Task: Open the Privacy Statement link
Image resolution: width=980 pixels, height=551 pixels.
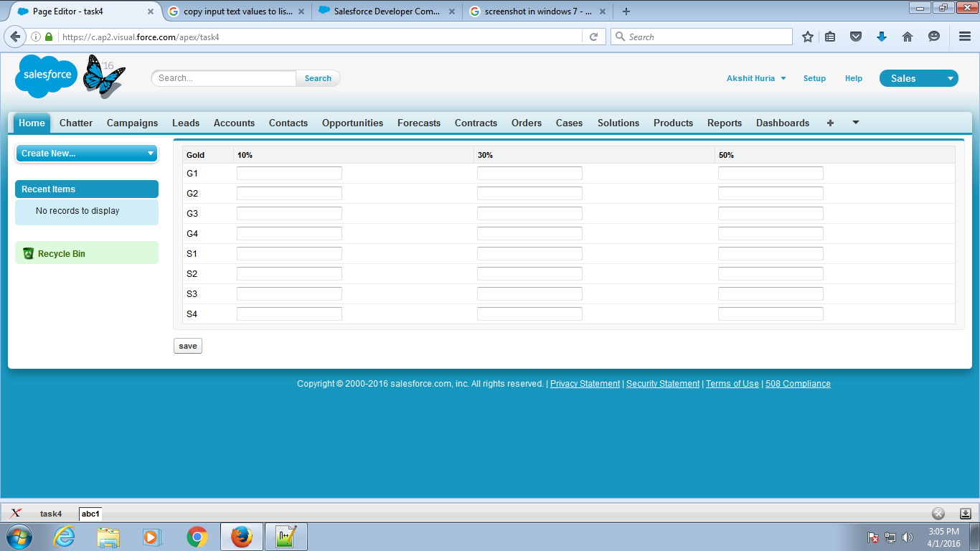Action: pyautogui.click(x=585, y=384)
